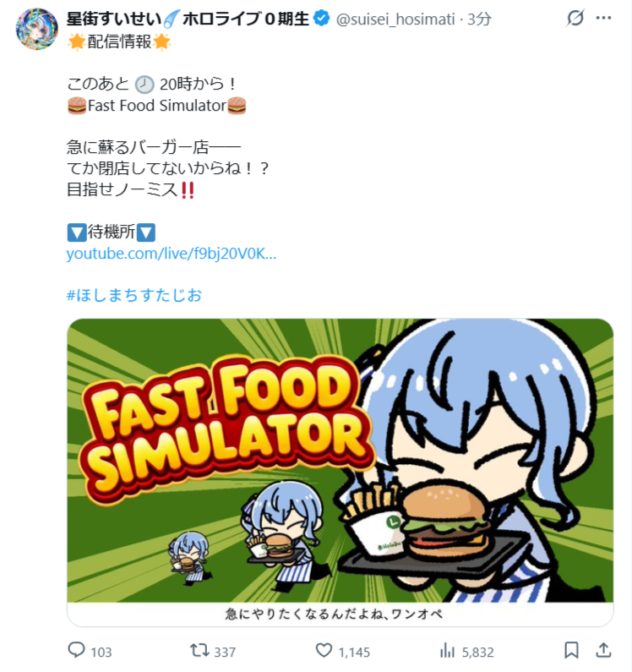
Task: Open the 3分 post timestamp
Action: pyautogui.click(x=479, y=19)
